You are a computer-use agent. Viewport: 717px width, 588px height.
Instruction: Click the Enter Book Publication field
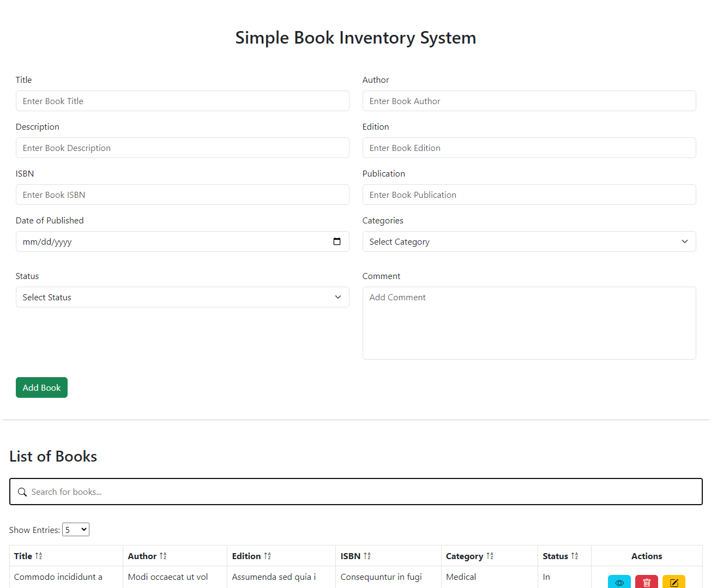tap(529, 195)
